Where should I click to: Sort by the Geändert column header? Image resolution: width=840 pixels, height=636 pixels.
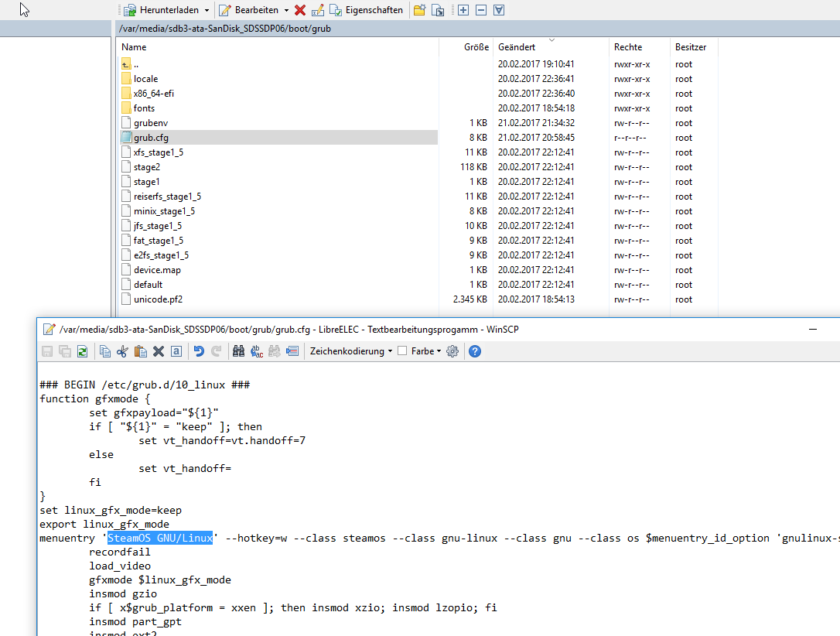(551, 47)
